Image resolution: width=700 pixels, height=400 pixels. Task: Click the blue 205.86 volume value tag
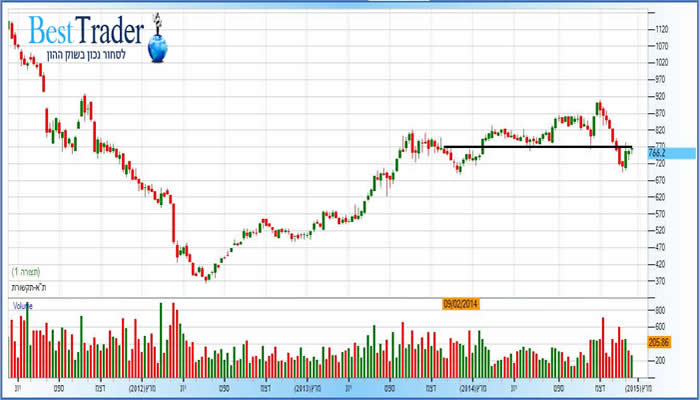pyautogui.click(x=658, y=342)
